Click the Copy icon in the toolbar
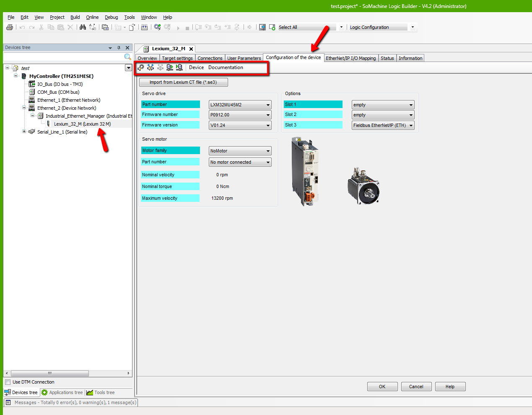This screenshot has width=532, height=415. pyautogui.click(x=51, y=27)
